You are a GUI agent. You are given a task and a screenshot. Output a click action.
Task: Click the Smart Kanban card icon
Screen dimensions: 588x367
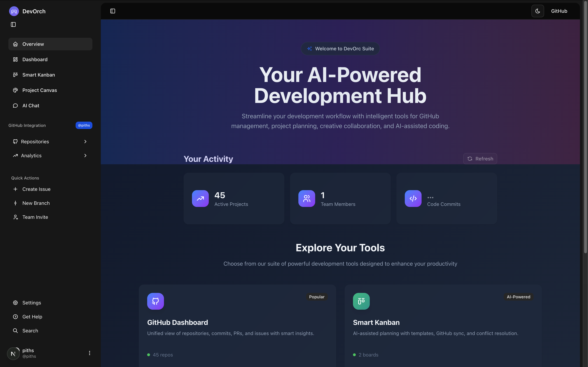361,301
